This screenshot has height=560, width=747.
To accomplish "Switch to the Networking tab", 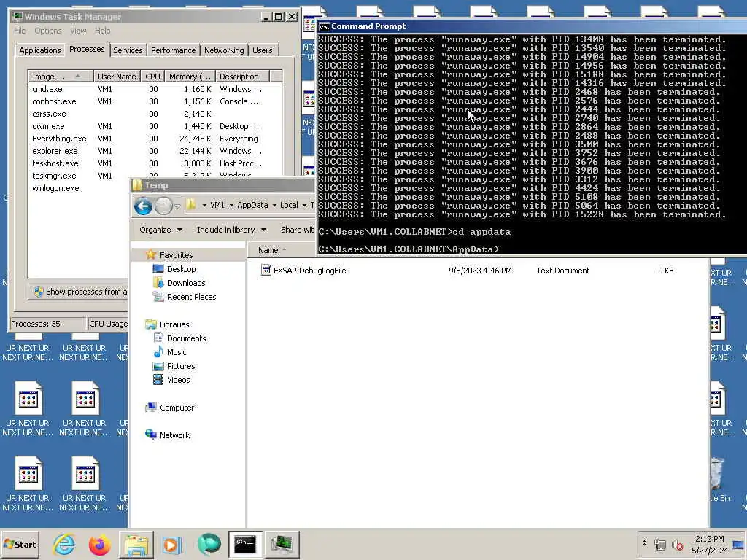I will coord(224,50).
